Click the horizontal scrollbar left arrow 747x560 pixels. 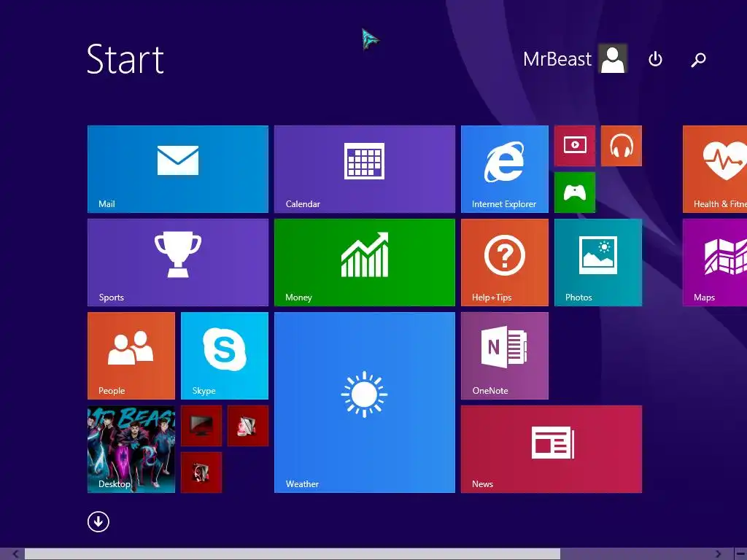coord(16,554)
